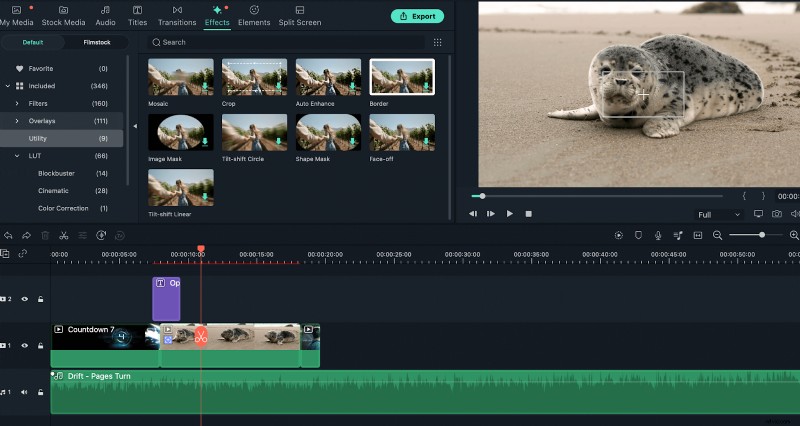Viewport: 800px width, 426px height.
Task: Click the Redo arrow icon
Action: tap(26, 235)
